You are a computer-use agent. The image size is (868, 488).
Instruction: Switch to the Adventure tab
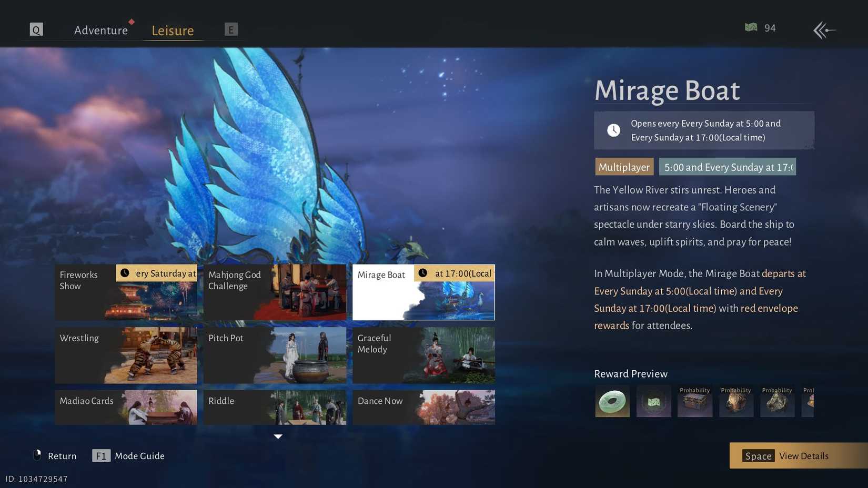101,30
